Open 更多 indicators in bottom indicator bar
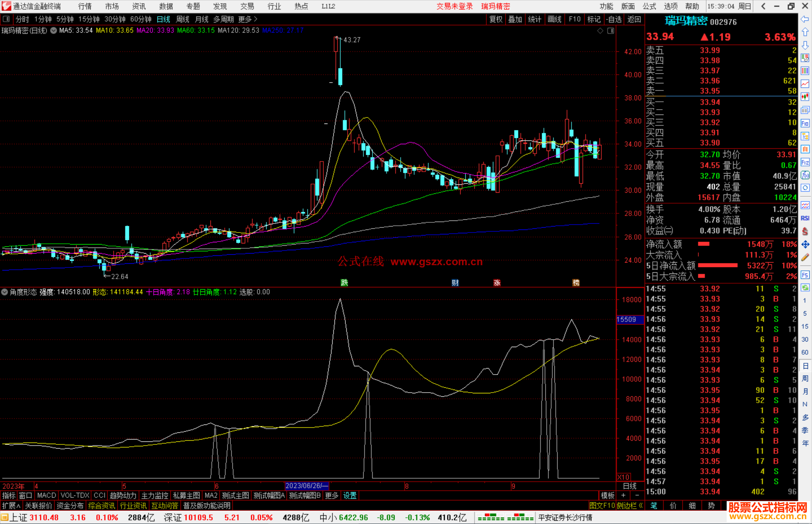The height and width of the screenshot is (524, 812). click(332, 495)
